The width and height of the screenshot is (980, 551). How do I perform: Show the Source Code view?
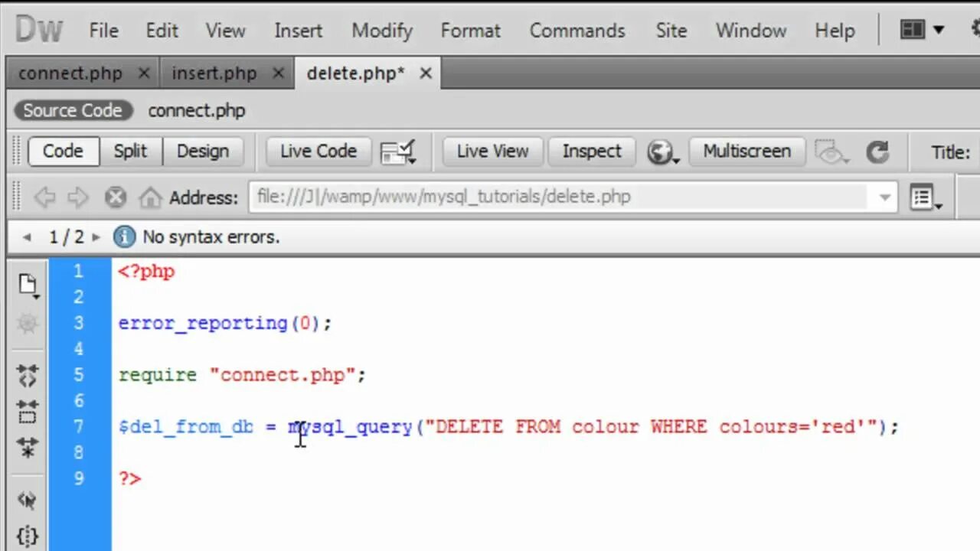click(73, 111)
